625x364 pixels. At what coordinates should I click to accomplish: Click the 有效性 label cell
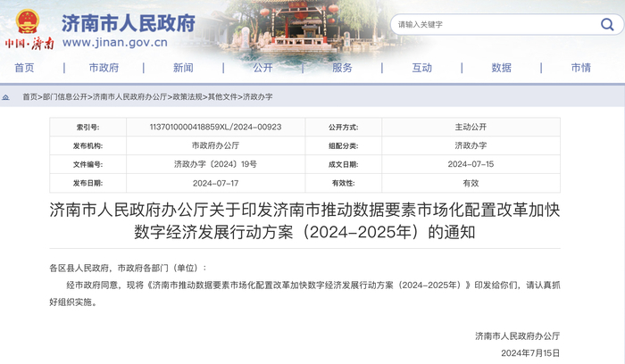pyautogui.click(x=343, y=183)
